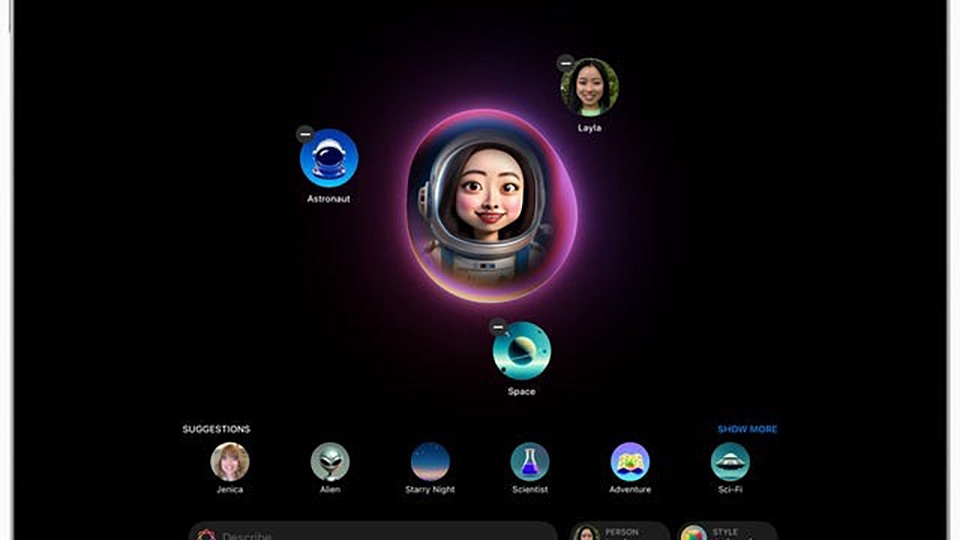
Task: Select the Layla person bubble
Action: 589,88
